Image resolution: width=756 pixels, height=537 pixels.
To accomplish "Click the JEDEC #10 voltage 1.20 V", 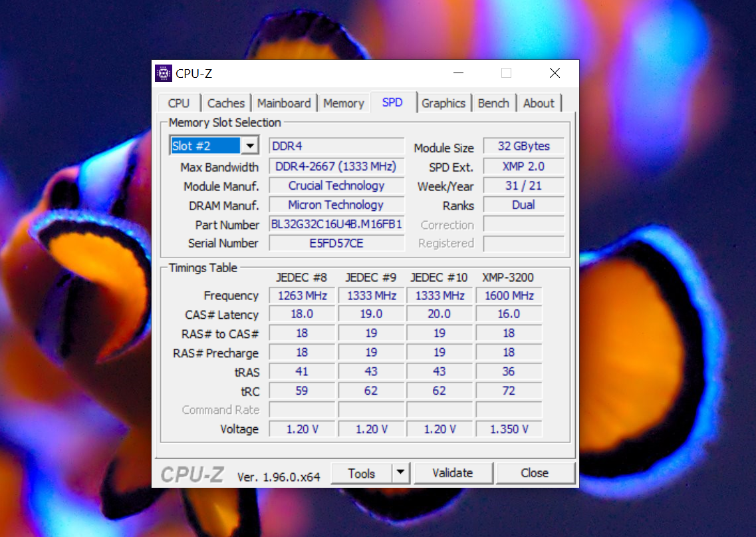I will (x=440, y=429).
